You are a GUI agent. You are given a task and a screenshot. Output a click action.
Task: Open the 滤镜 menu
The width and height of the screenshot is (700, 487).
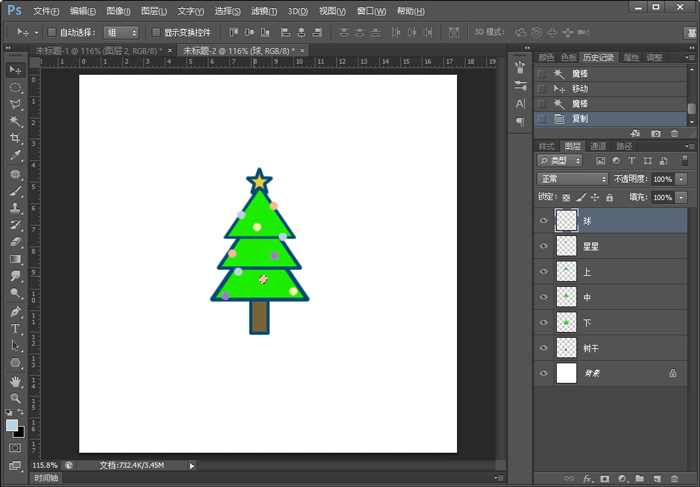click(264, 11)
